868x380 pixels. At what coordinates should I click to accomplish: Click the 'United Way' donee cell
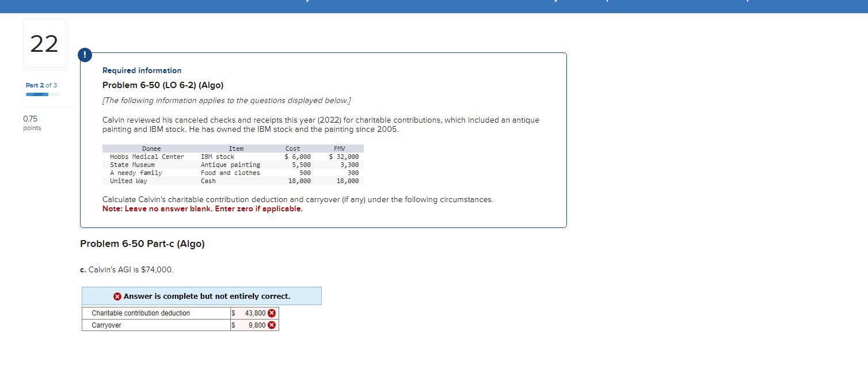pos(128,181)
